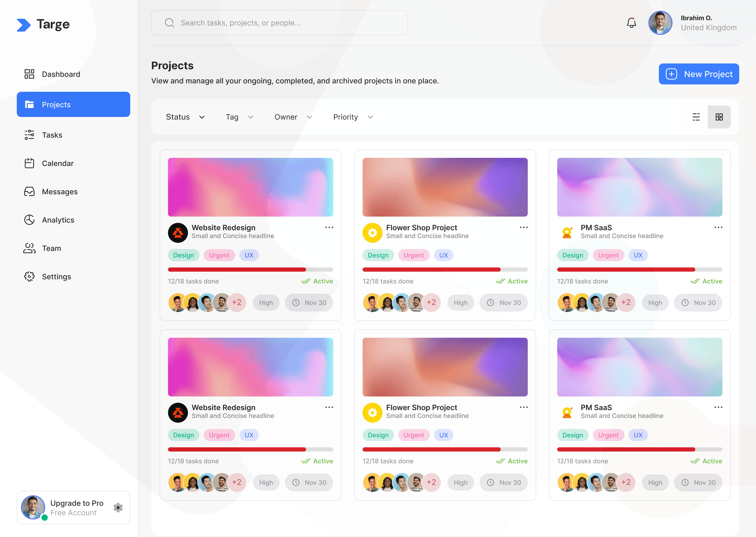Click progress bar on top-row Website Redesign
Viewport: 756px width, 537px height.
(250, 269)
